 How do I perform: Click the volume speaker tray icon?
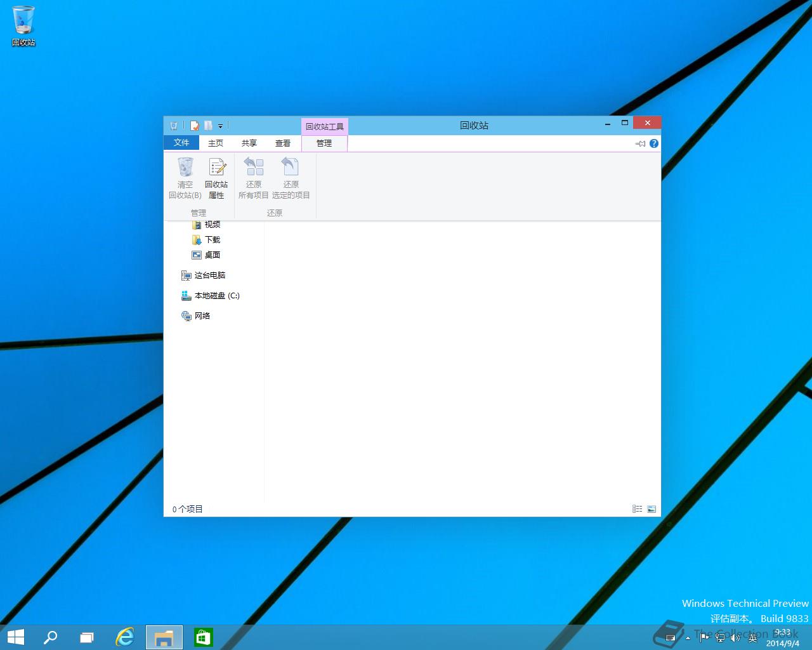(x=735, y=637)
